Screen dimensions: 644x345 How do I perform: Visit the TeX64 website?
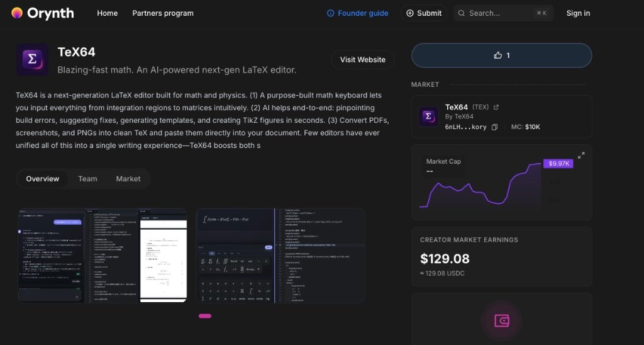tap(363, 60)
